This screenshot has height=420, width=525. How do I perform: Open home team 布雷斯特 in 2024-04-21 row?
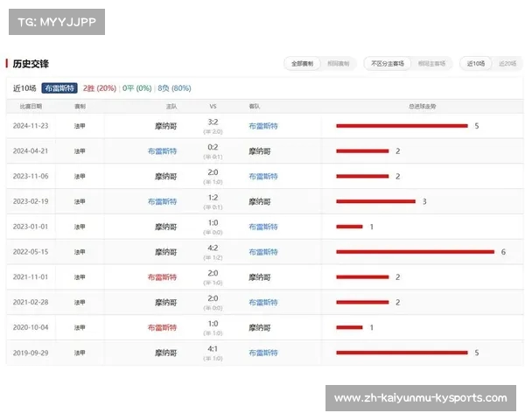pos(163,151)
